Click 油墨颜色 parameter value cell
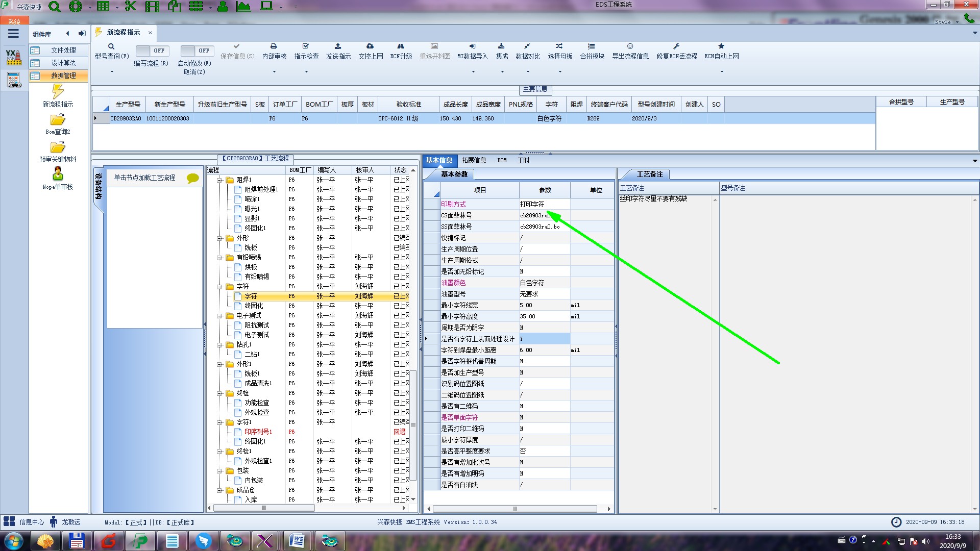The height and width of the screenshot is (551, 980). tap(545, 283)
